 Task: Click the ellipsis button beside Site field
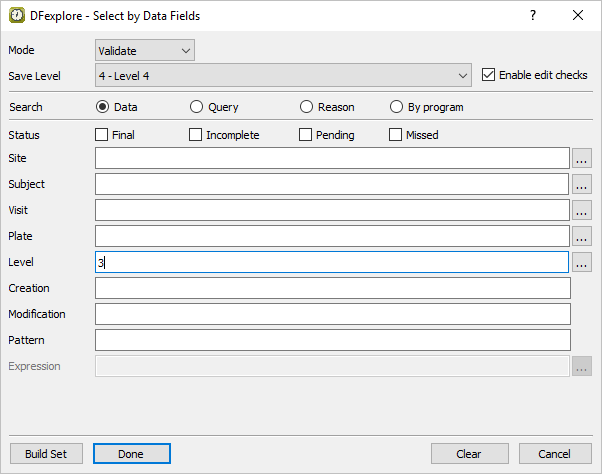tap(582, 158)
